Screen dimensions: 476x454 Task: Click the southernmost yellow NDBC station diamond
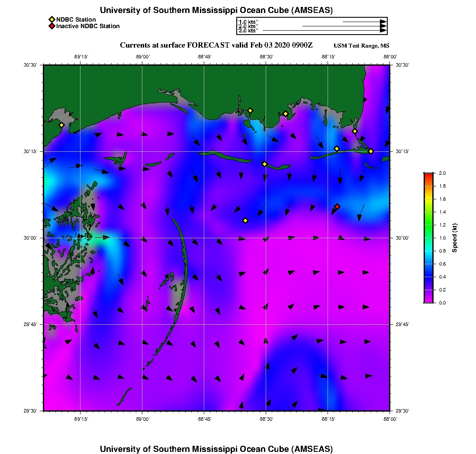pos(245,221)
